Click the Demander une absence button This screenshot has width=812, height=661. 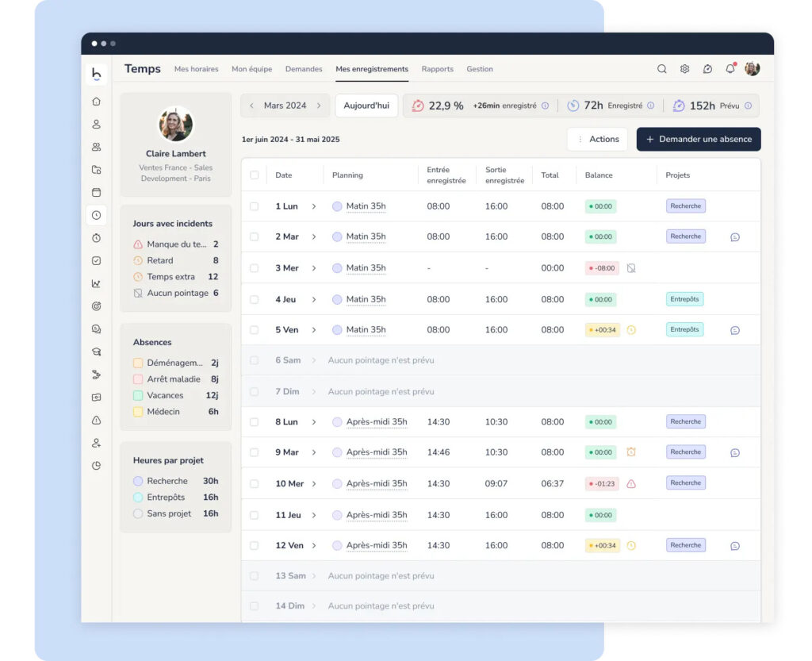(x=698, y=139)
